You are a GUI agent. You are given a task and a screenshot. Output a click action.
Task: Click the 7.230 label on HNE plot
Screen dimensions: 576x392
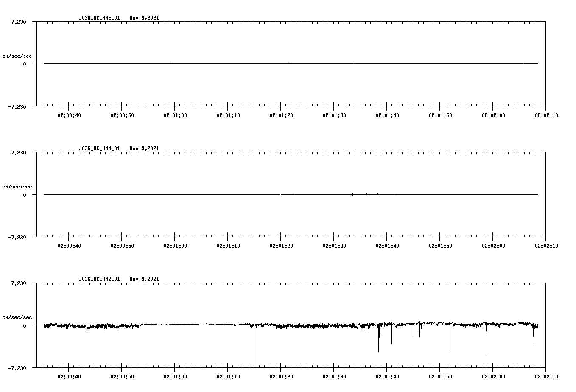click(x=19, y=22)
